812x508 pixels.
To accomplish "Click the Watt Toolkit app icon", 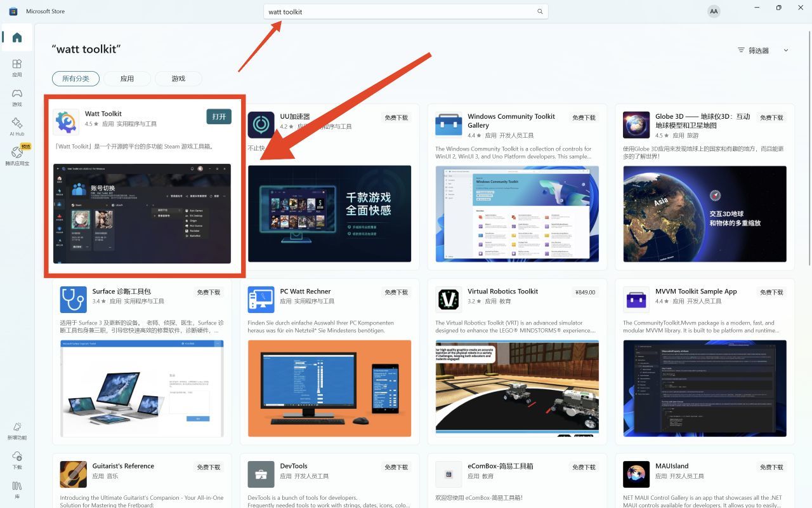I will point(66,122).
